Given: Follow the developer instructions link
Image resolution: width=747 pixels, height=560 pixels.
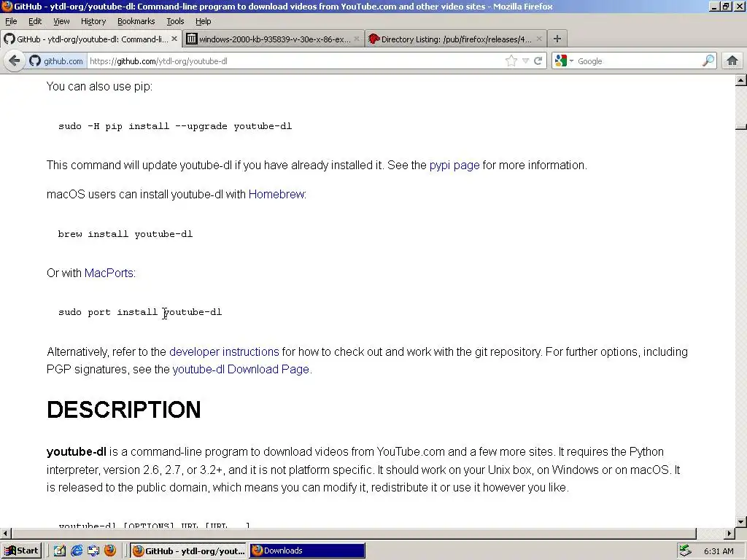Looking at the screenshot, I should 224,352.
